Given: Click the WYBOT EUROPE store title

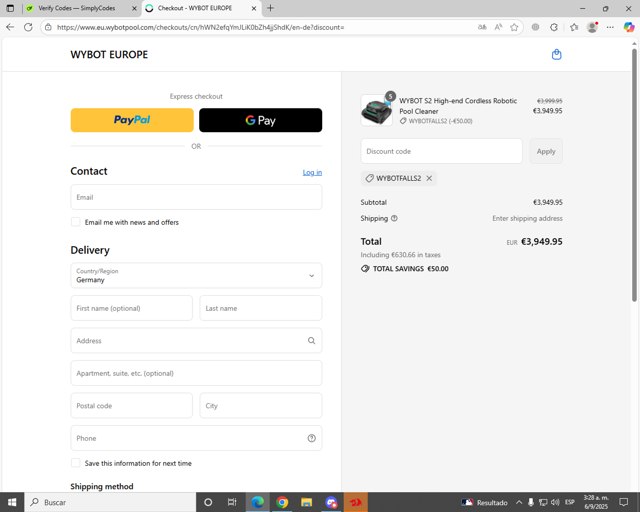Looking at the screenshot, I should [109, 55].
